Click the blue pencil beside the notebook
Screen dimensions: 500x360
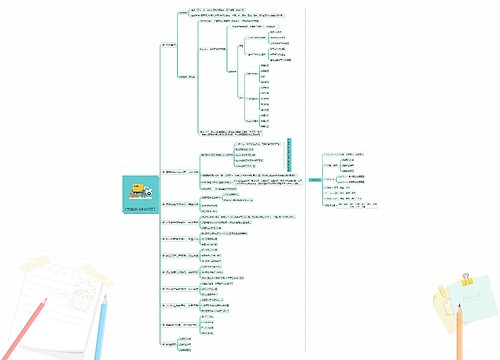tap(101, 327)
